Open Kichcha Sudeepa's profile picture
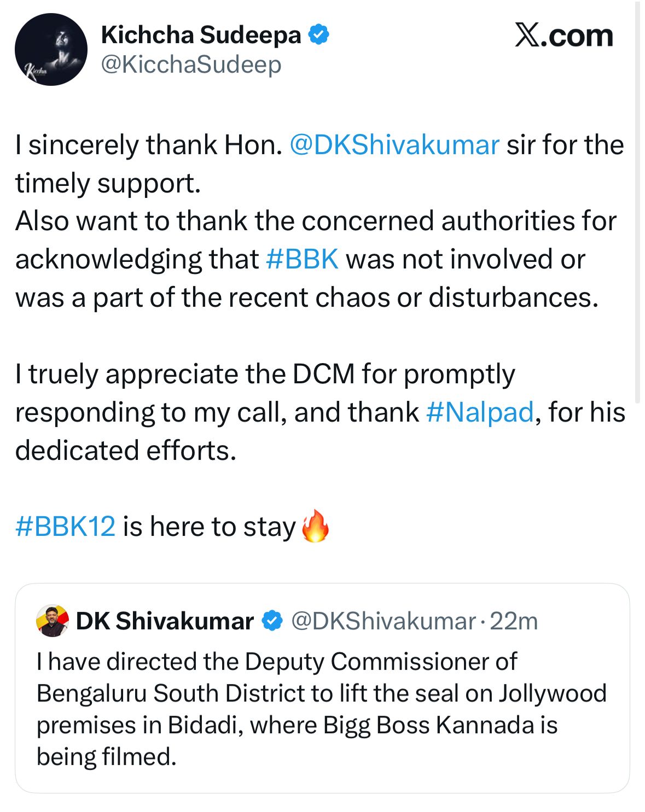This screenshot has height=812, width=645. 51,50
